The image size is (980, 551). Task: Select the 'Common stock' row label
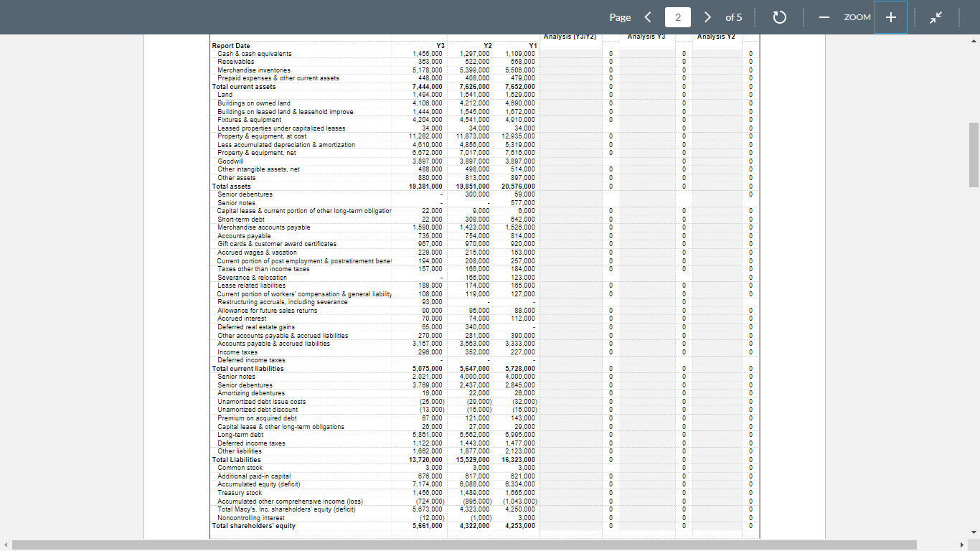(x=240, y=468)
